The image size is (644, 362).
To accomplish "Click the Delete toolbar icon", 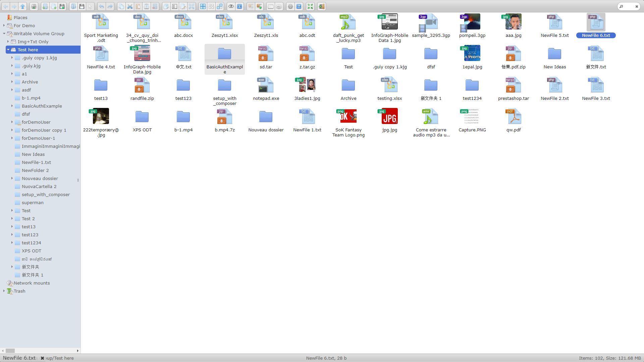I will 155,6.
